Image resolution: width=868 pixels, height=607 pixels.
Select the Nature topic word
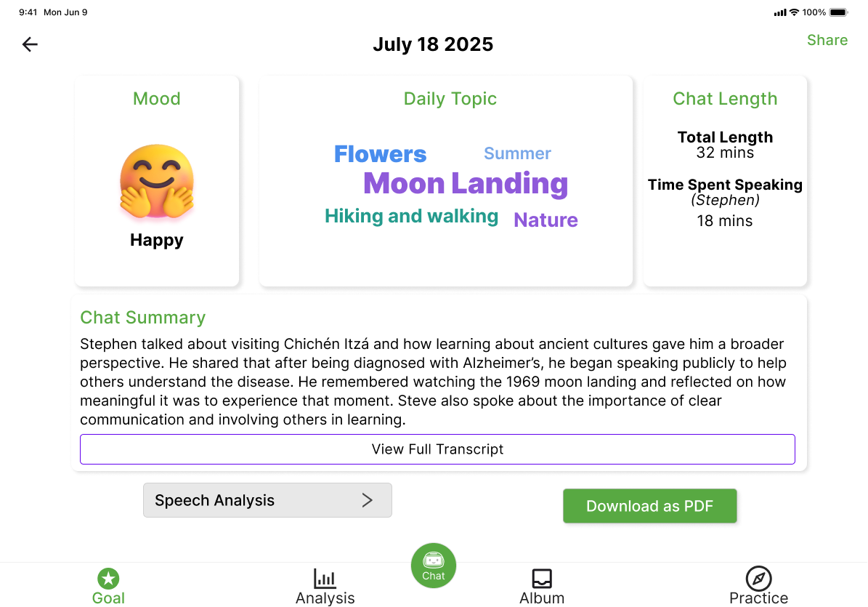click(545, 220)
